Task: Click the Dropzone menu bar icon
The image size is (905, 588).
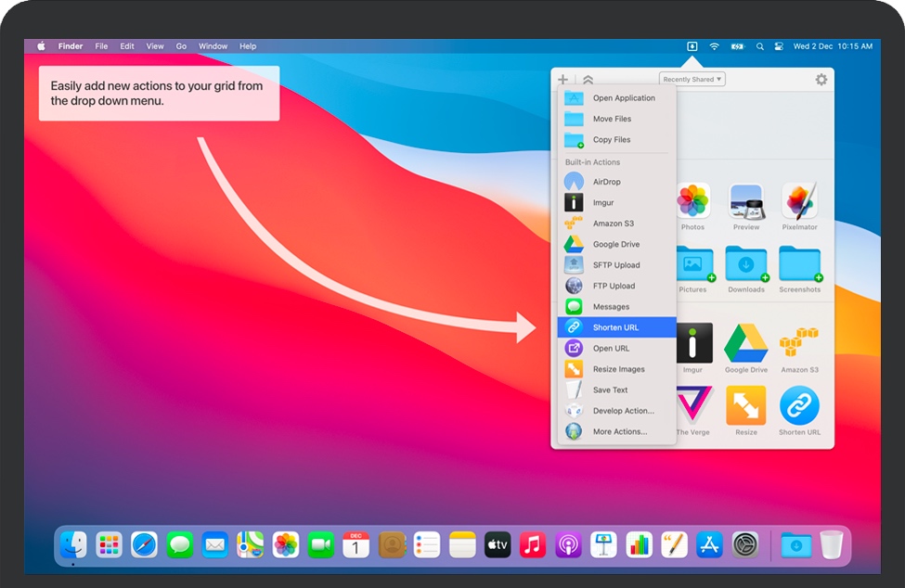Action: (692, 46)
